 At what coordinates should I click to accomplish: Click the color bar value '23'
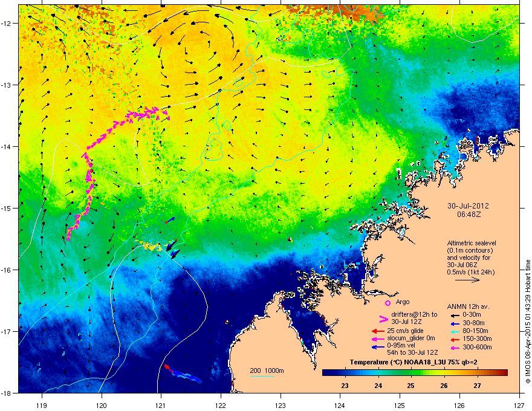[345, 386]
